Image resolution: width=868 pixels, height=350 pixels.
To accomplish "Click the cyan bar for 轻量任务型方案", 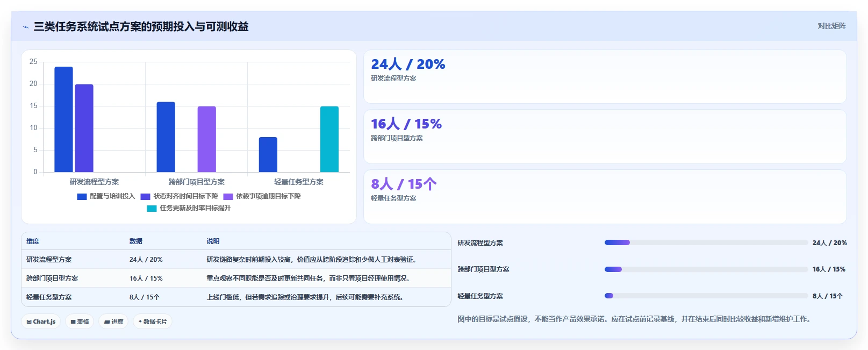I will coord(329,139).
